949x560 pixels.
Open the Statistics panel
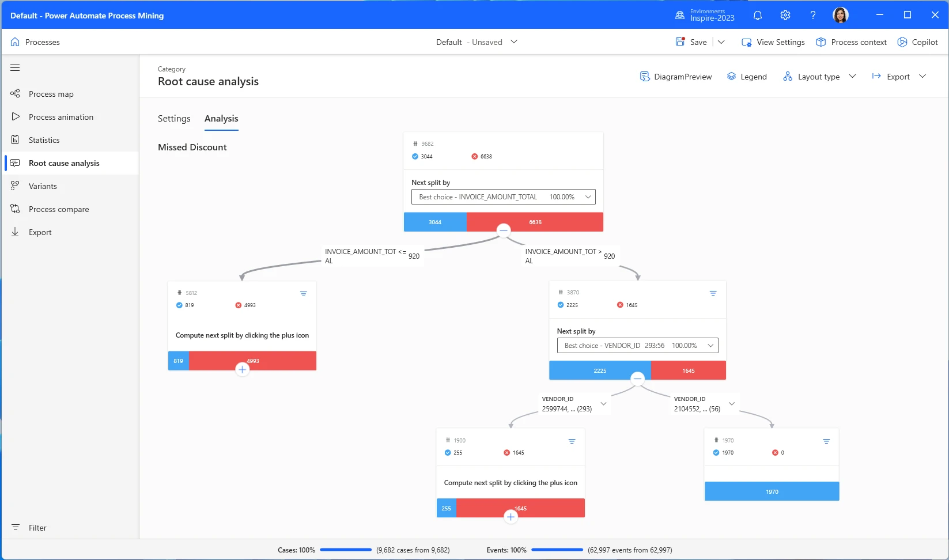pos(43,139)
